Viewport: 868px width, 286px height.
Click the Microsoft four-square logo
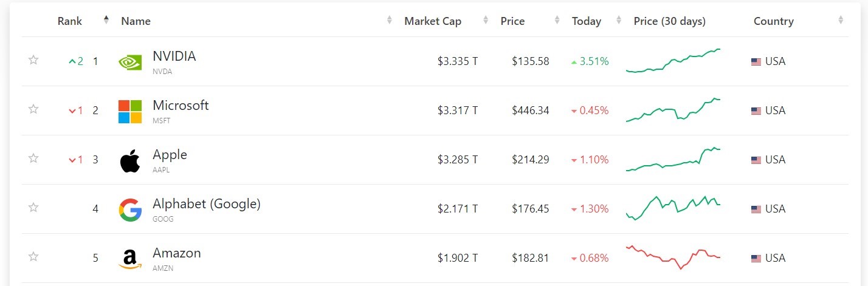coord(130,111)
